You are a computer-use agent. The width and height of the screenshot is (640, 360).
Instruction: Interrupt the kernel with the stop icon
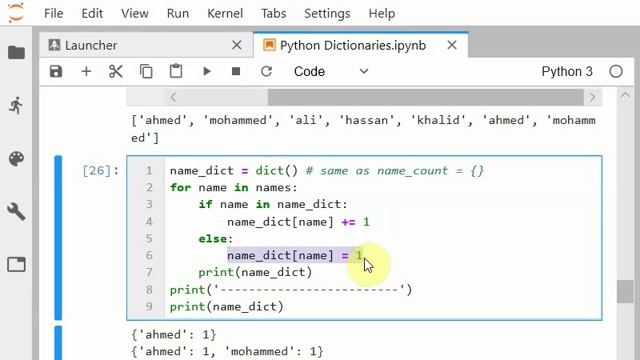click(236, 71)
